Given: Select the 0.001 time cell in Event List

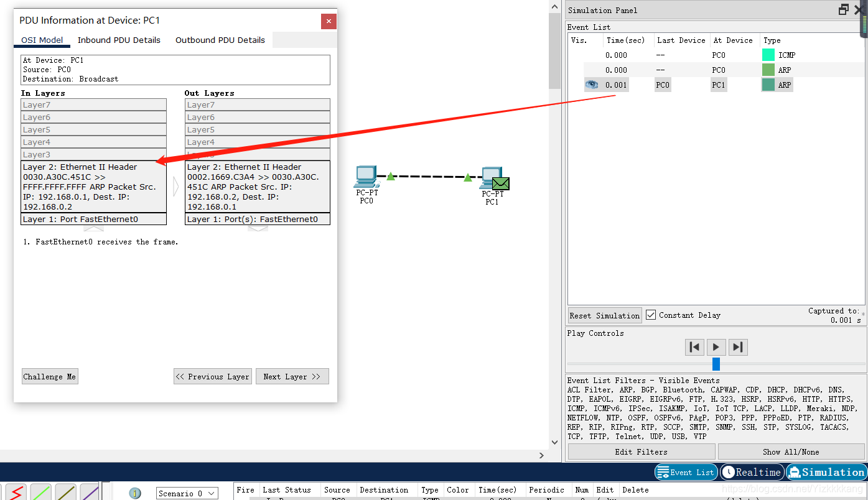Looking at the screenshot, I should 616,85.
